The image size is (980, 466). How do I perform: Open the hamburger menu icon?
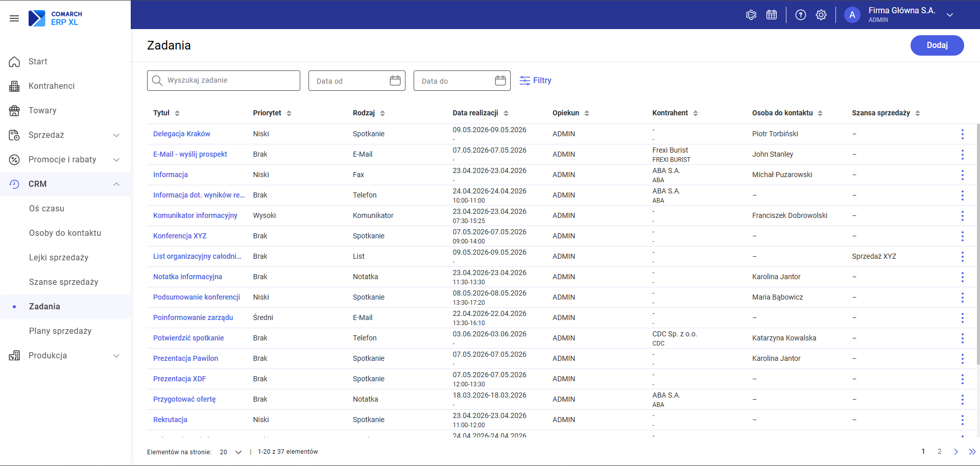14,18
